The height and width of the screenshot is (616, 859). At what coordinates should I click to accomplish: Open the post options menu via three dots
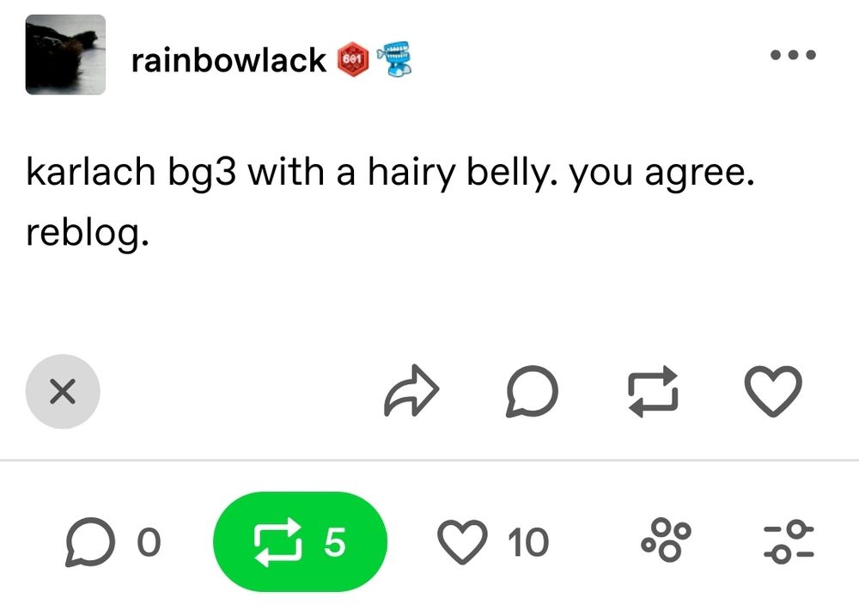792,54
